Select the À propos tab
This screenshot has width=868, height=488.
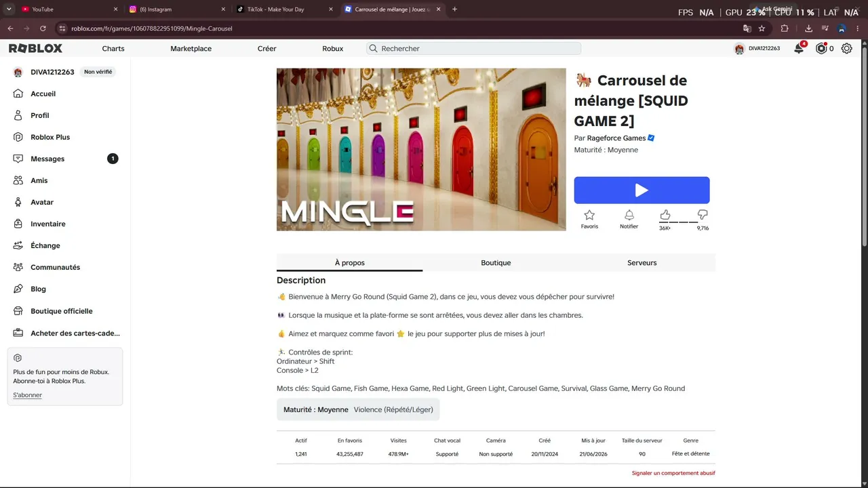[x=349, y=263]
